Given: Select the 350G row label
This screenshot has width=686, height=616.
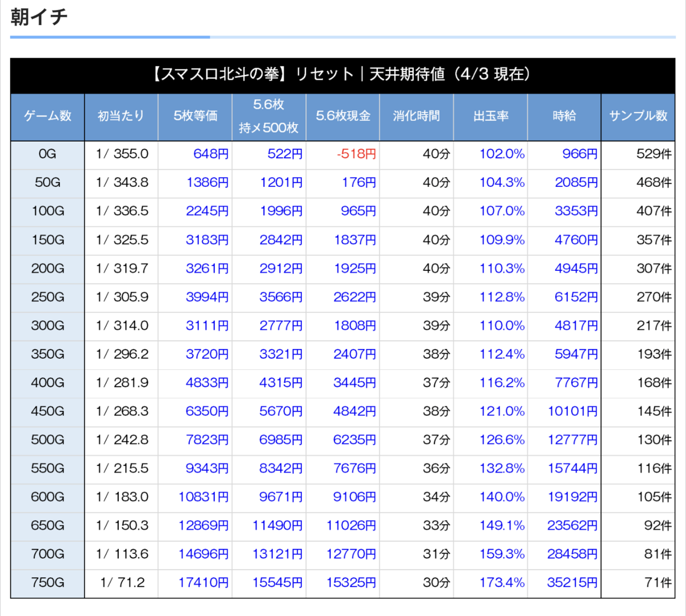Looking at the screenshot, I should (47, 354).
